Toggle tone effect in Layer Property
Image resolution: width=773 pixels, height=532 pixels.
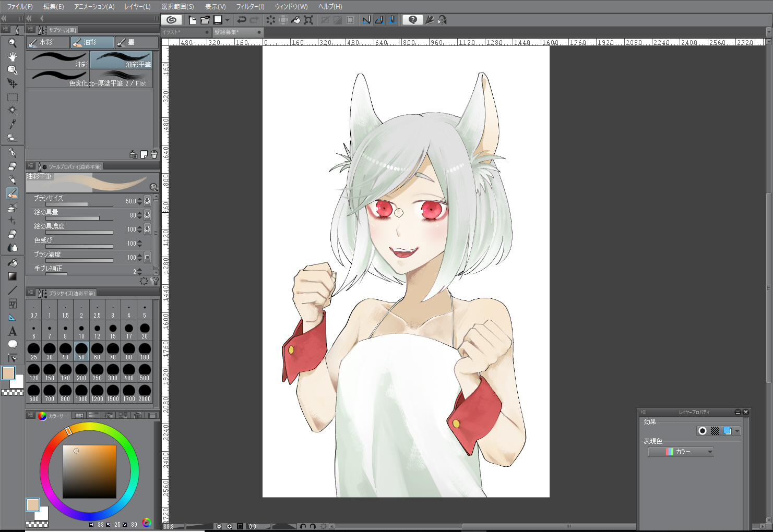[715, 431]
